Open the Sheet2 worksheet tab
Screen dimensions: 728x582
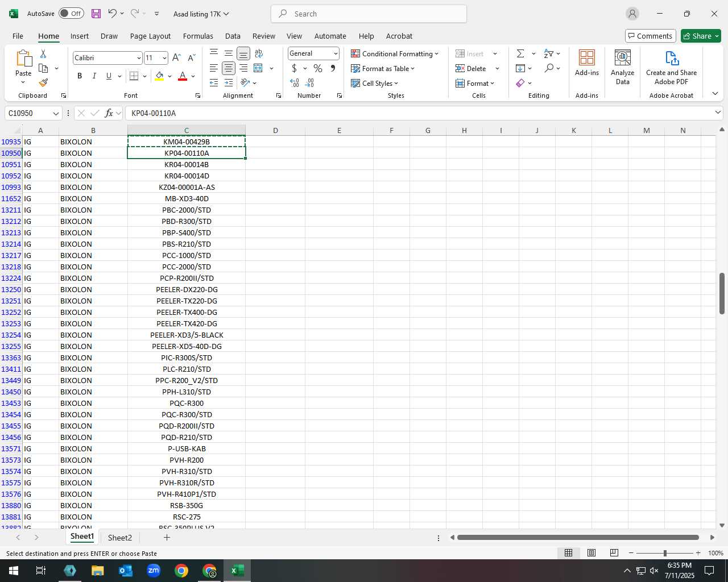tap(119, 538)
